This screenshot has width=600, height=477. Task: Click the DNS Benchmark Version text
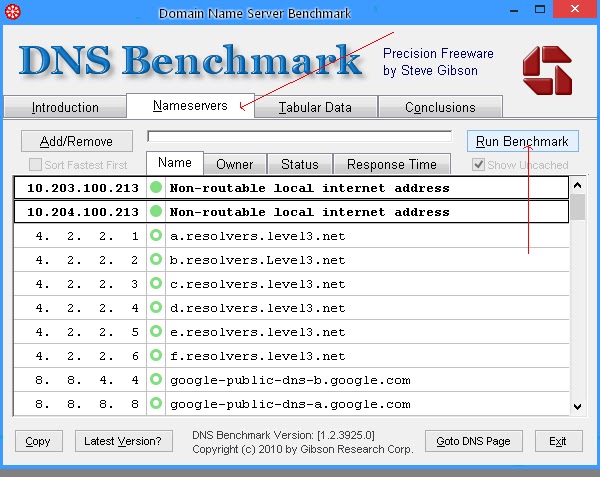(x=283, y=435)
